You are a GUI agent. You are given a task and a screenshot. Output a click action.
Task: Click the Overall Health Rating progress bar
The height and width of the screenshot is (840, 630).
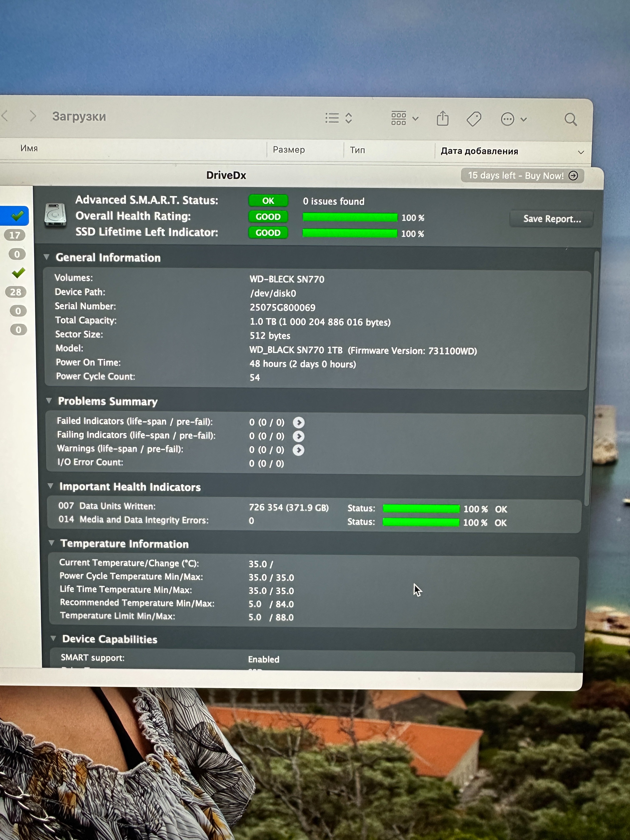(x=350, y=217)
